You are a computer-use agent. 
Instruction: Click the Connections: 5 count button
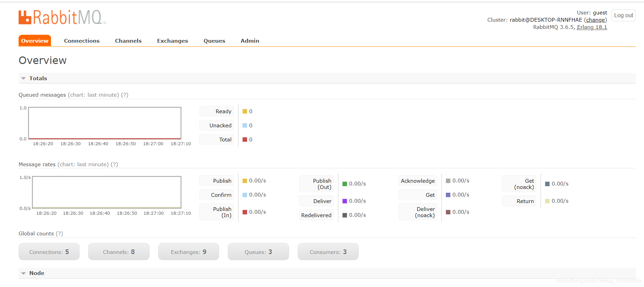click(49, 252)
